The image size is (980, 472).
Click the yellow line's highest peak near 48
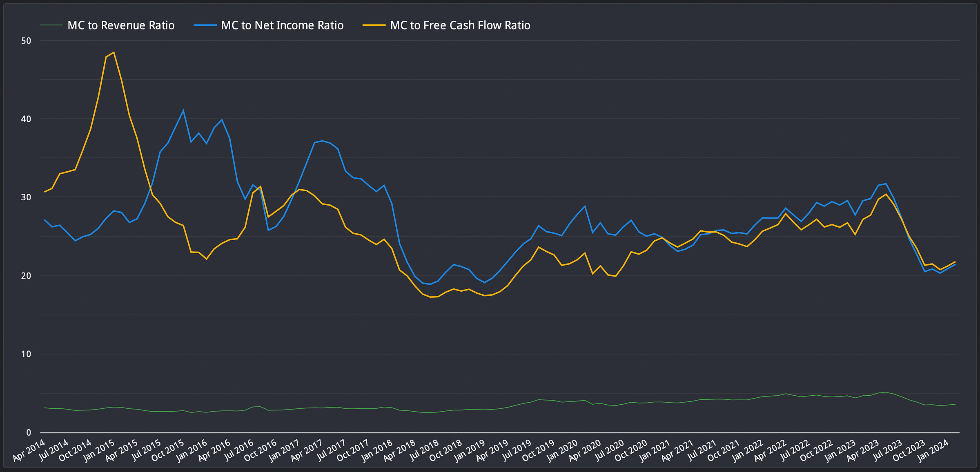click(x=114, y=52)
